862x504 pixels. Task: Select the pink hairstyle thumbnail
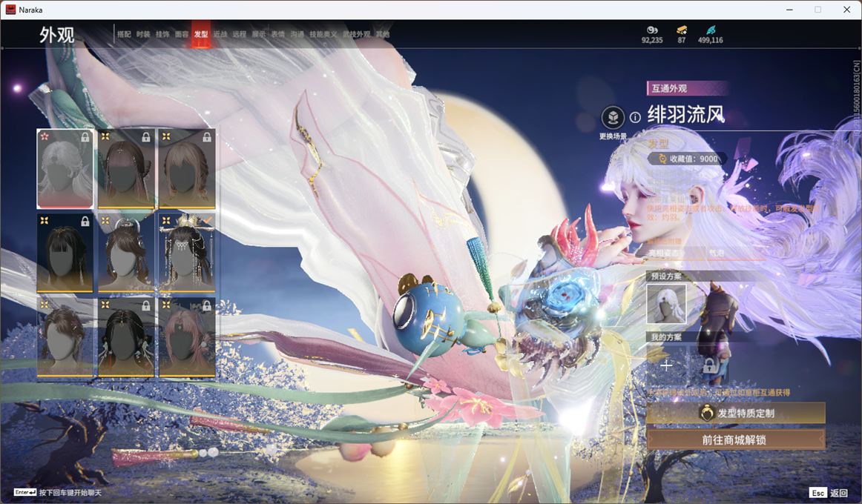pos(187,336)
